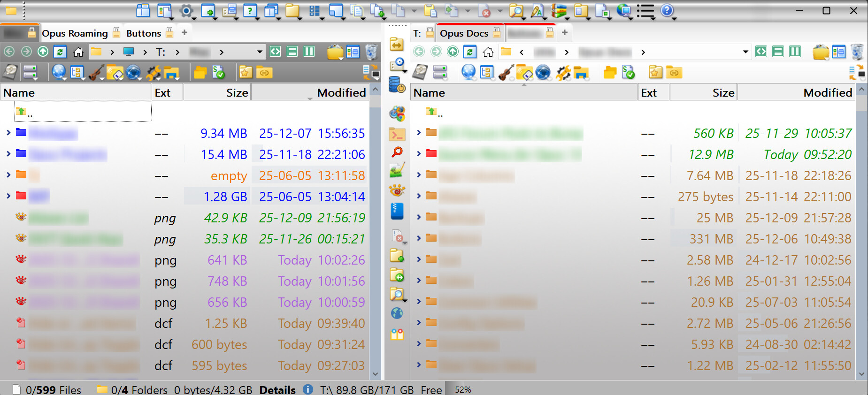Switch to the Opus Docs tab
The width and height of the screenshot is (868, 395).
(x=464, y=33)
